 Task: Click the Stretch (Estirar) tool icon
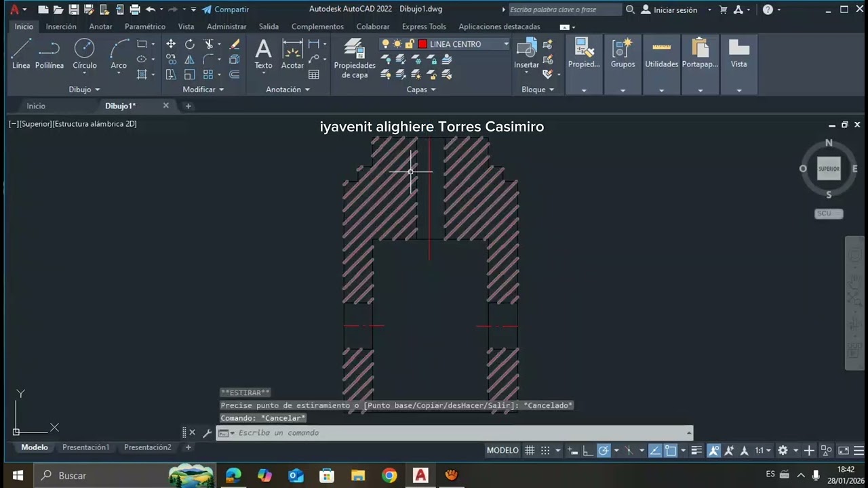tap(171, 75)
